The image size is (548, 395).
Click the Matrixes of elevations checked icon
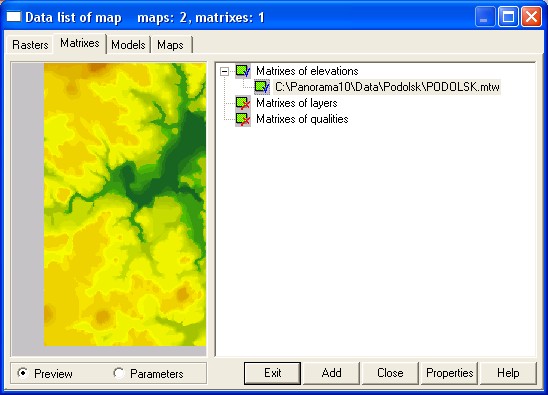click(243, 71)
